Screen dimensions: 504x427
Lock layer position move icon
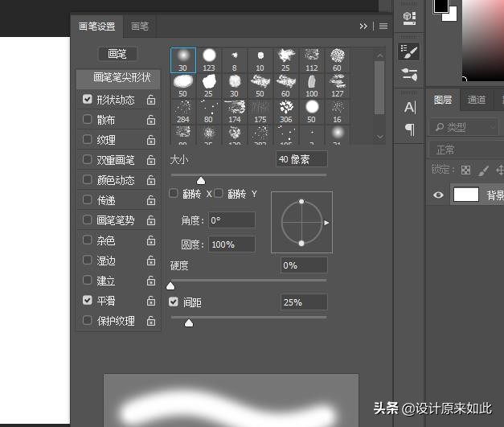(x=500, y=170)
